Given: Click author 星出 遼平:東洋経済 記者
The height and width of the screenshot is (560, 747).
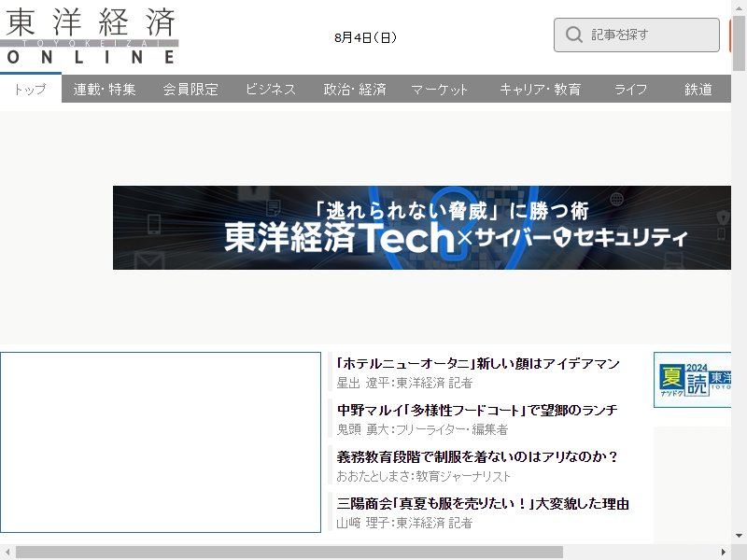Looking at the screenshot, I should [404, 383].
